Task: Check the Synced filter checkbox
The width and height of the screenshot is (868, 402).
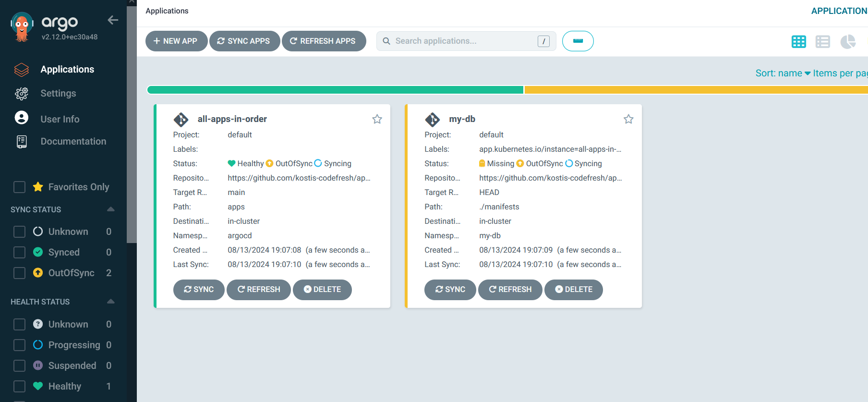Action: pyautogui.click(x=20, y=252)
